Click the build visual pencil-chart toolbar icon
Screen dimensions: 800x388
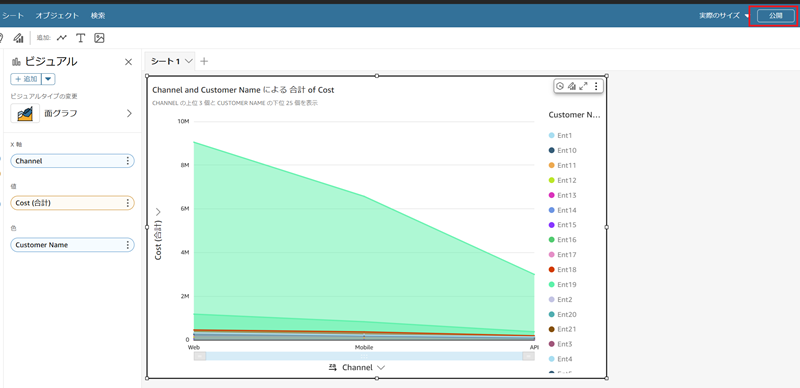[18, 38]
